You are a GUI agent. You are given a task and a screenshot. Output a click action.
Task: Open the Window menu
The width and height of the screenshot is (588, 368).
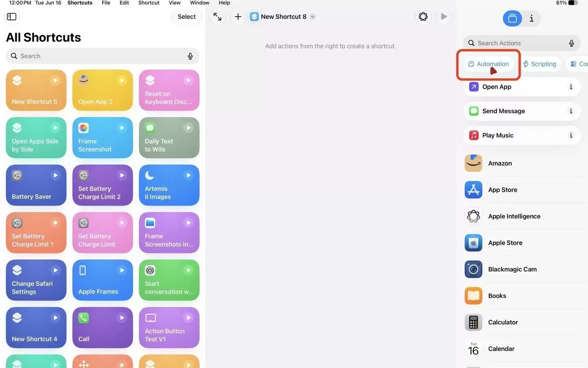200,3
